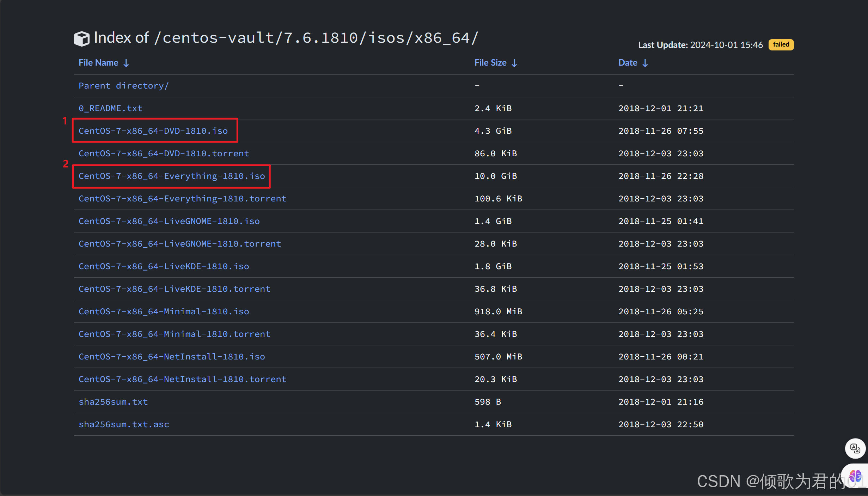Download NetInstall-1810.iso image

click(x=172, y=357)
